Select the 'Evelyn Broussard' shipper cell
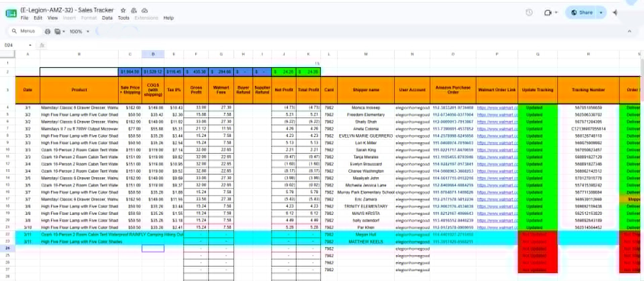The height and width of the screenshot is (281, 644). (x=366, y=164)
